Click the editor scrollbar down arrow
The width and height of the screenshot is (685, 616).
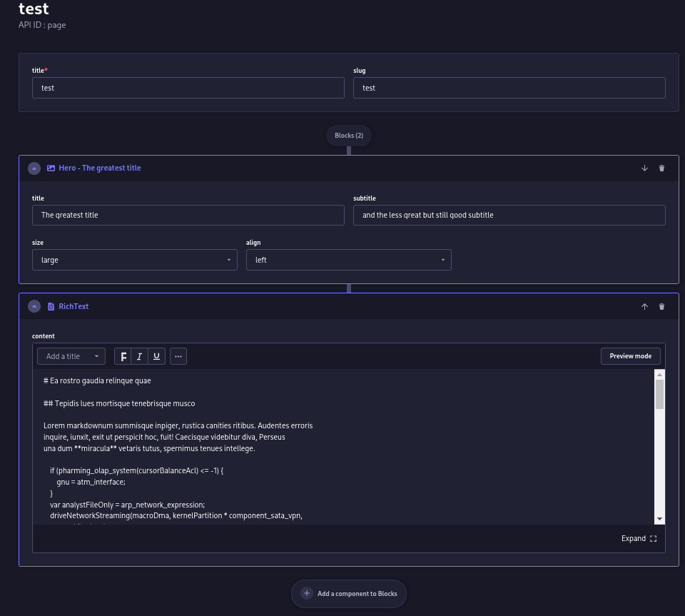659,519
